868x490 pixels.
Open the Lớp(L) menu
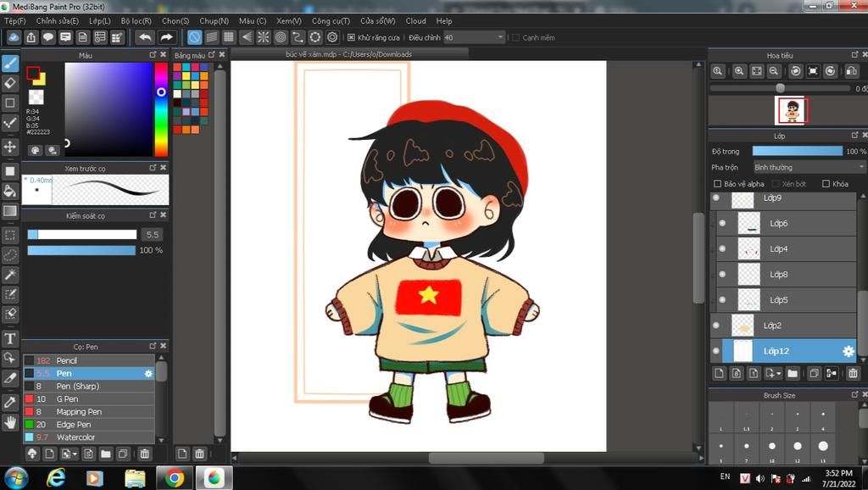[100, 21]
